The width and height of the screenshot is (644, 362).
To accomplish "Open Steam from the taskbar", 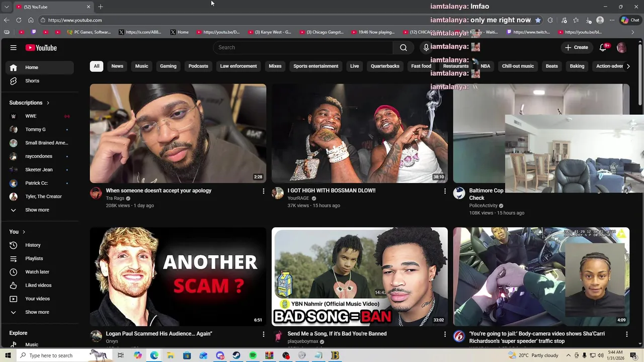I will pyautogui.click(x=236, y=355).
